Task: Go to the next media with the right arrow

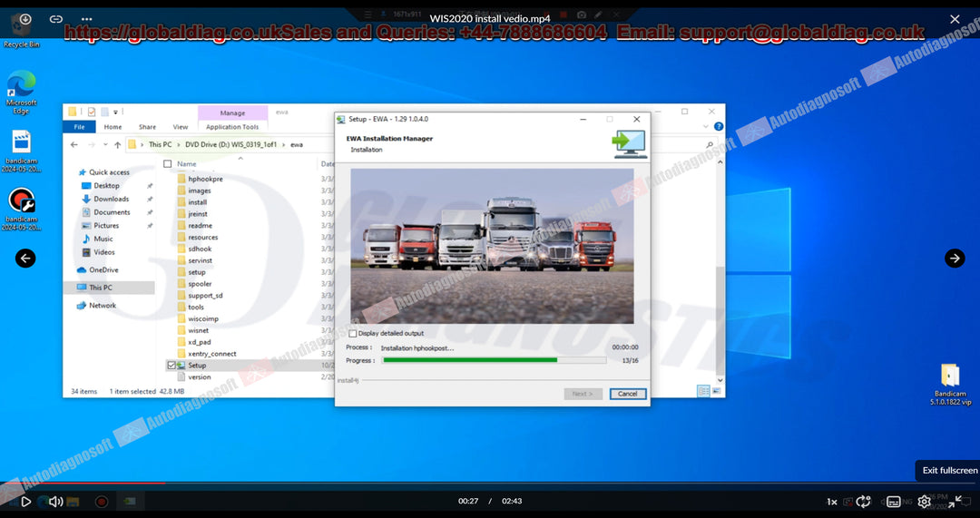Action: 955,258
